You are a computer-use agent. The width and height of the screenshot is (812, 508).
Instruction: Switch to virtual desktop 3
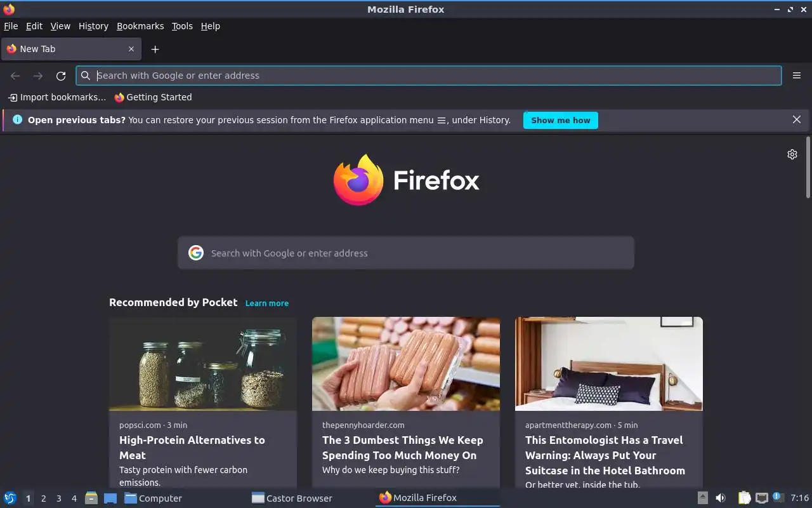58,498
